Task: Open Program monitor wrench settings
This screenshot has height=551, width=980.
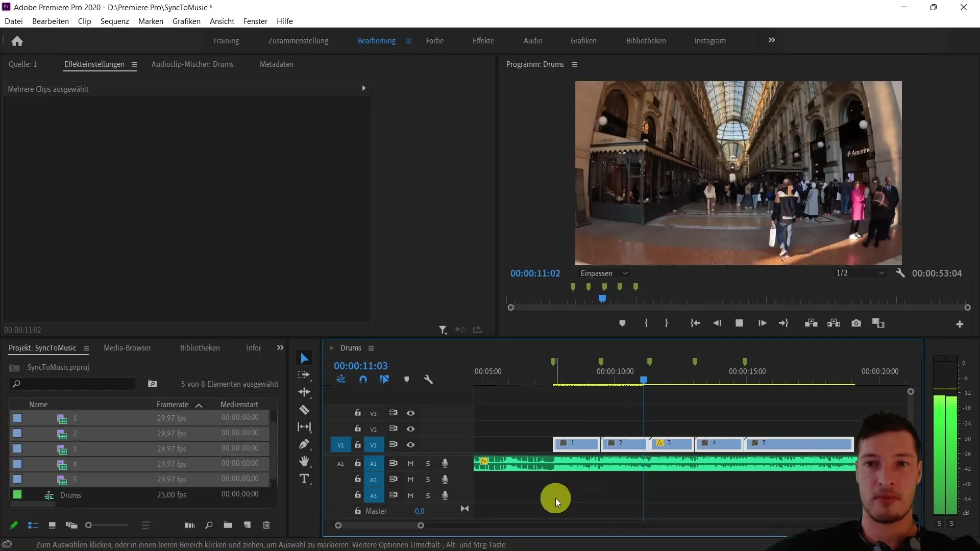Action: coord(900,273)
